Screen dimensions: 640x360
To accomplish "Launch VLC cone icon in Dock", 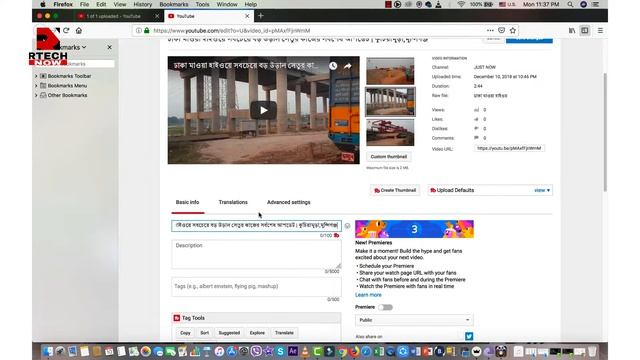I will tap(305, 351).
